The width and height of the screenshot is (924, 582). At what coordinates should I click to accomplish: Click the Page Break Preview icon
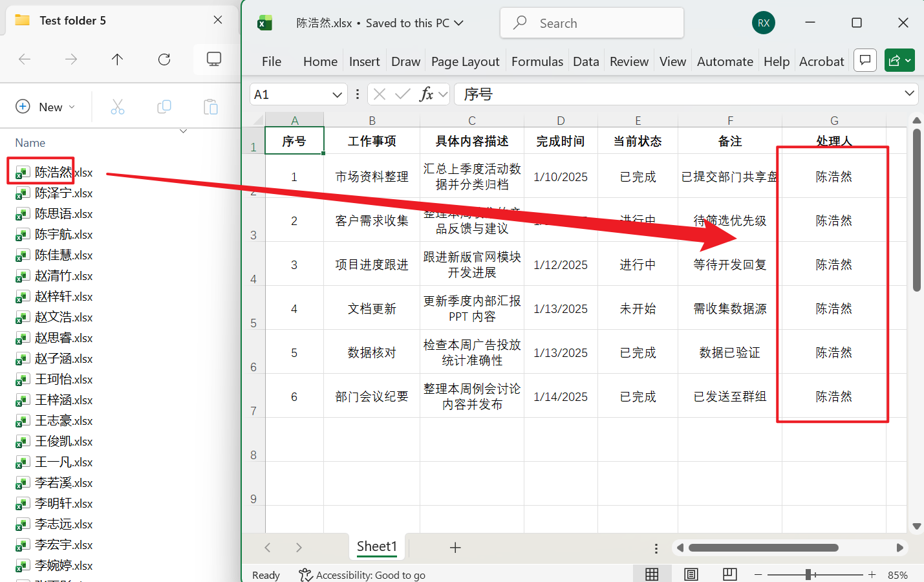click(730, 574)
